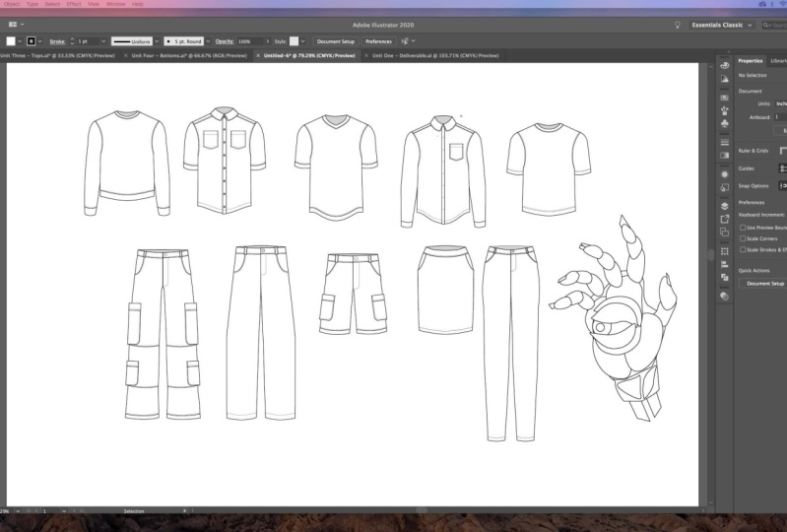
Task: Open the zoom level dropdown in status bar
Action: point(18,511)
